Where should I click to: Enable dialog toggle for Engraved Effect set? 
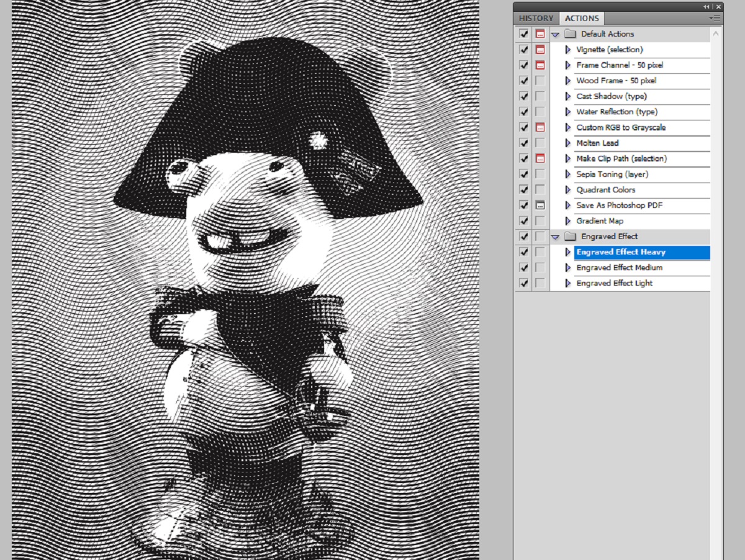(x=540, y=236)
